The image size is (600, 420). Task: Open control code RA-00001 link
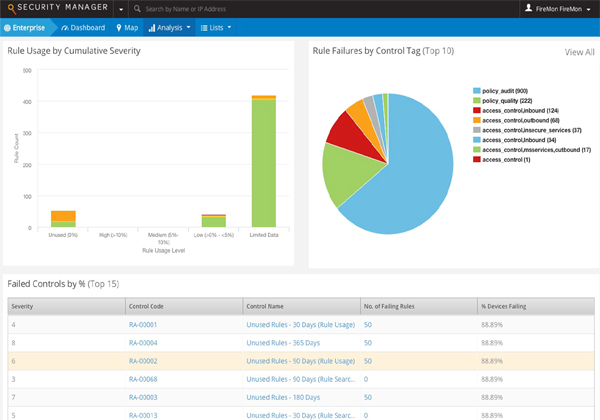click(143, 325)
